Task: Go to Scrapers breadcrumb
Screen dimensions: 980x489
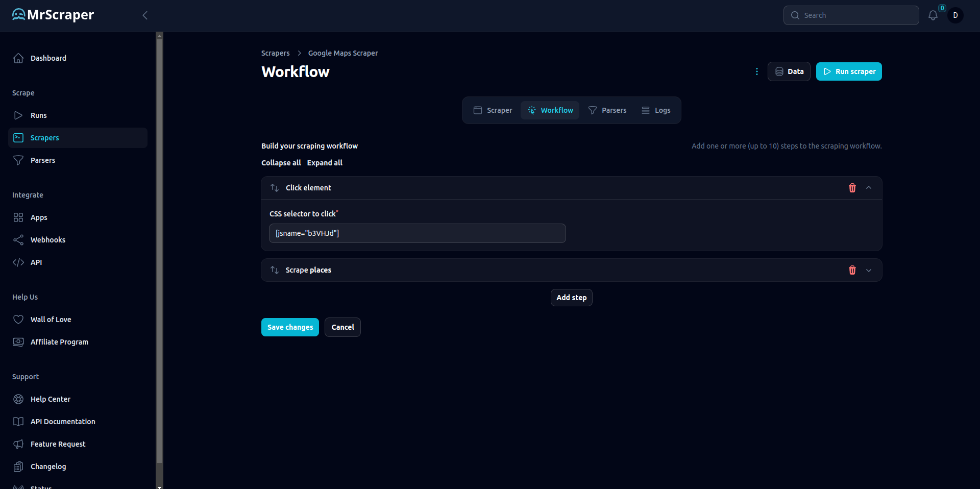Action: tap(276, 53)
